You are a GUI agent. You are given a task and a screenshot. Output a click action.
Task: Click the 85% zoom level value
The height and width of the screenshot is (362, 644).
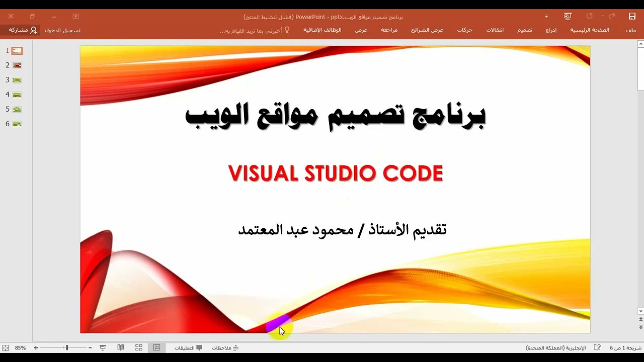(x=21, y=347)
